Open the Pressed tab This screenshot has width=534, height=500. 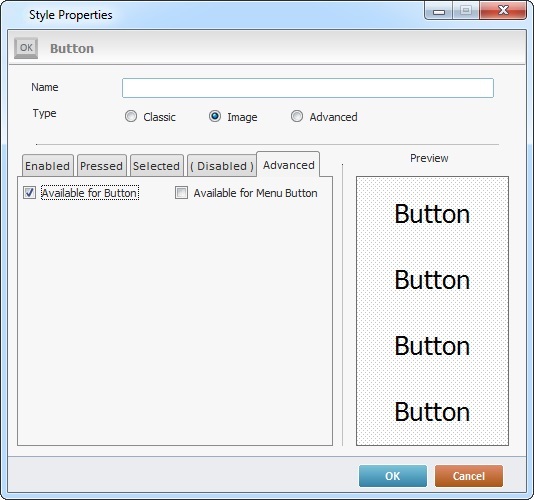(101, 166)
